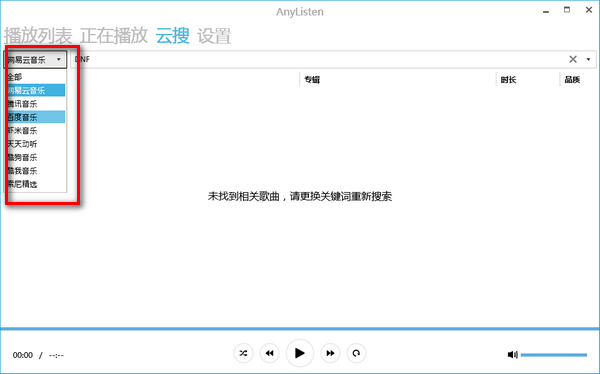Expand search history dropdown arrow
The image size is (600, 374).
pos(589,59)
